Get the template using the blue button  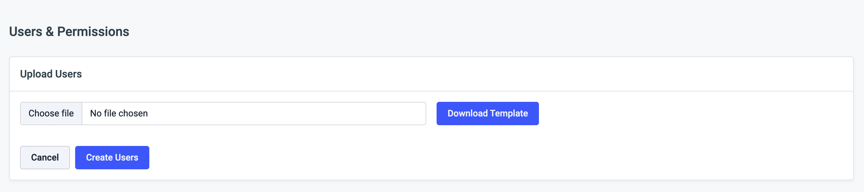(487, 114)
